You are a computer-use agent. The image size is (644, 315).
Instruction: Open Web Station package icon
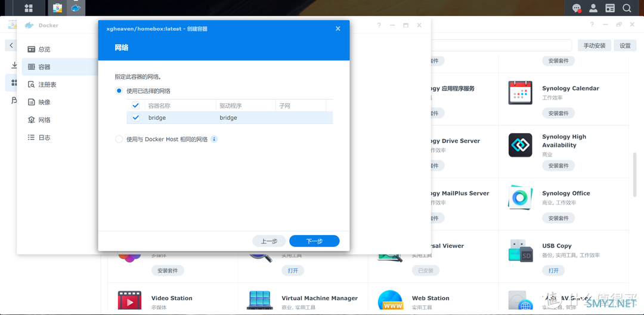click(390, 301)
